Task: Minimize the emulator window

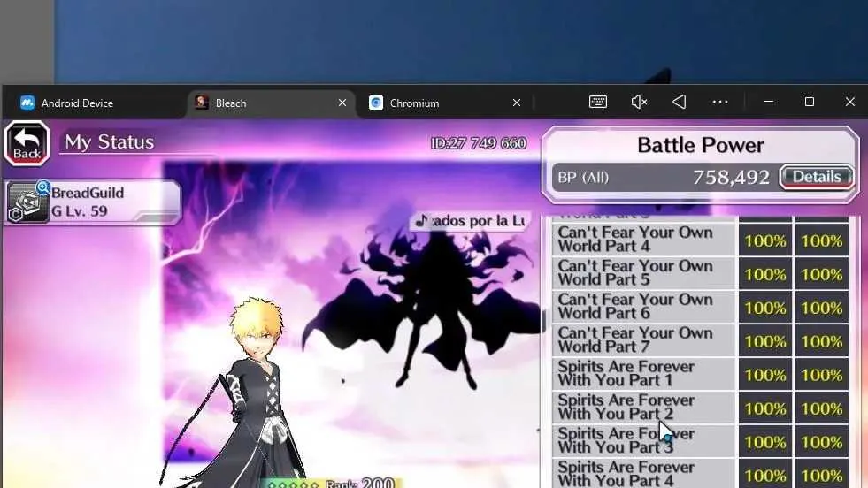Action: coord(768,102)
